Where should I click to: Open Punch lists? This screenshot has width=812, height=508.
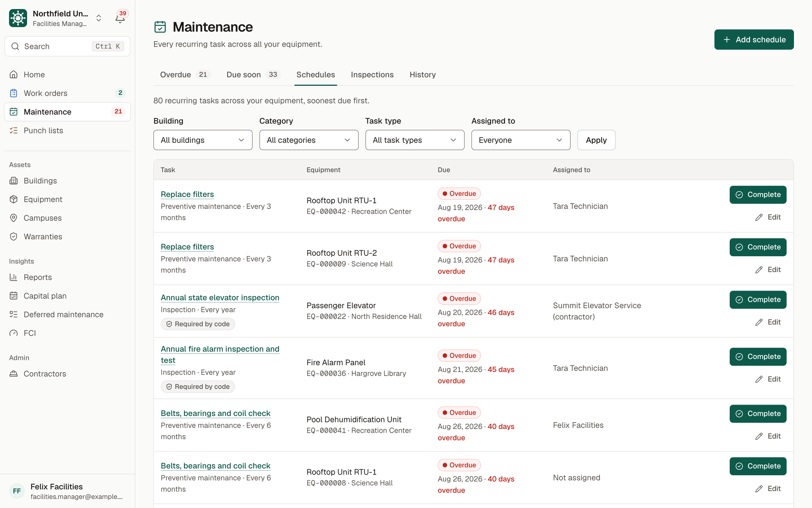pos(67,130)
